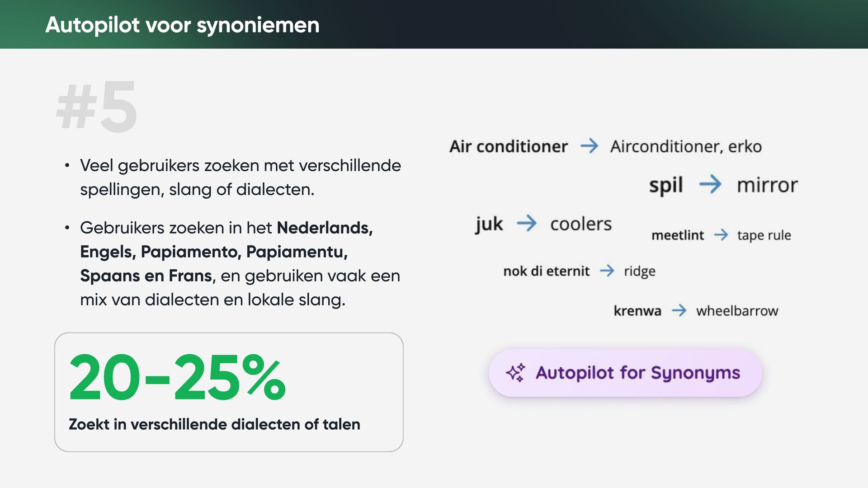Screen dimensions: 868x488
Task: Click the arrow next to Air conditioner
Action: click(589, 146)
